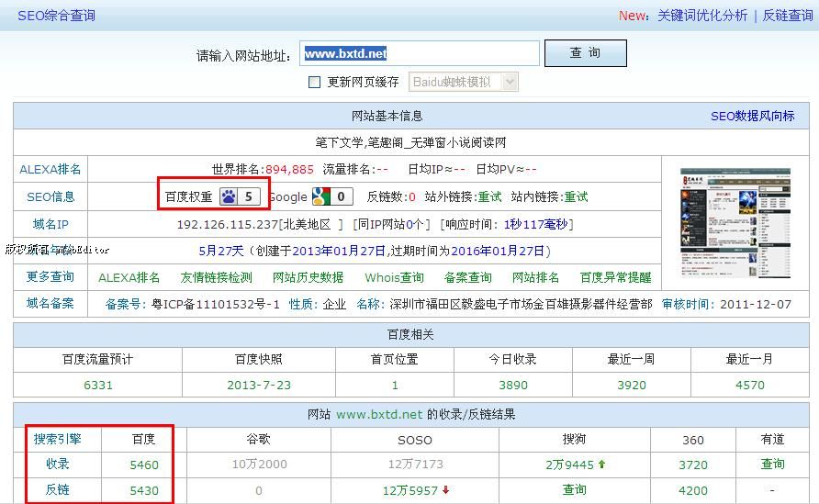Click the 反链数 value 0
This screenshot has height=504, width=819.
coord(412,196)
